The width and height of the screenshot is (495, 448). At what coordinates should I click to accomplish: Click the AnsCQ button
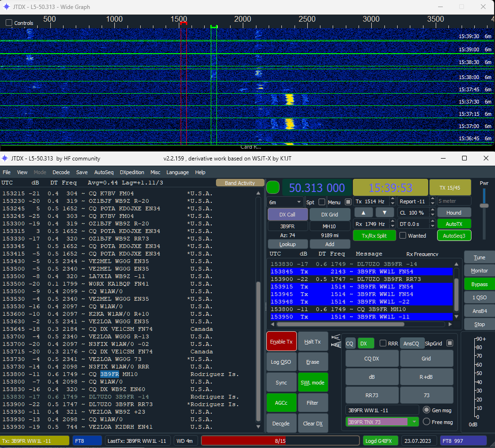411,343
